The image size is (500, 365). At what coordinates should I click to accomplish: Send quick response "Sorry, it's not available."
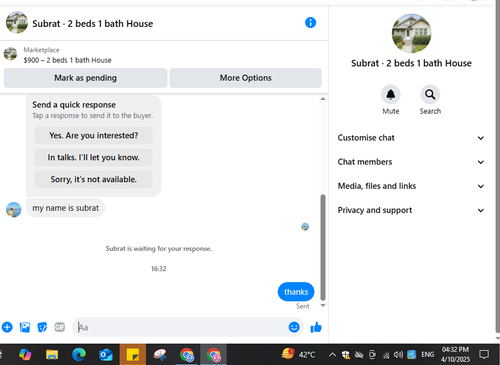tap(93, 179)
